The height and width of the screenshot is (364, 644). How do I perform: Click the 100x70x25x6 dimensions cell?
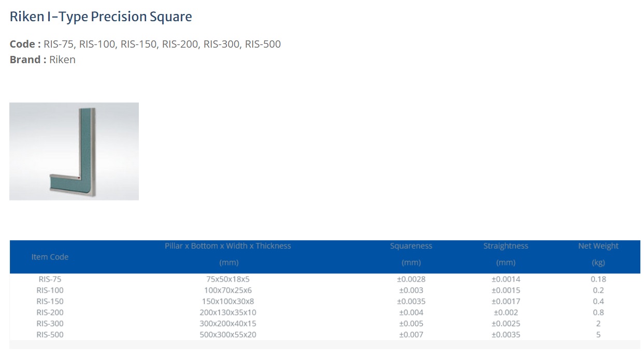tap(228, 290)
